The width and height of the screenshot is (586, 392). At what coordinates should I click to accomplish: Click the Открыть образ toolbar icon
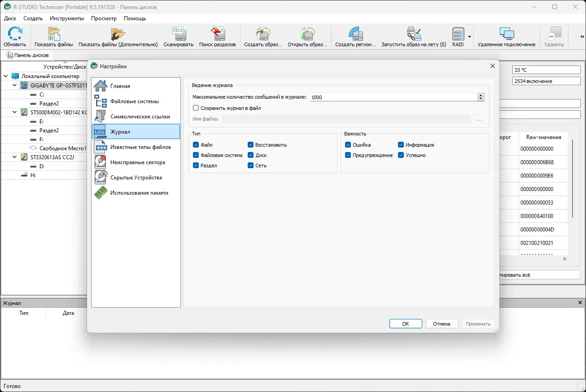(x=307, y=37)
